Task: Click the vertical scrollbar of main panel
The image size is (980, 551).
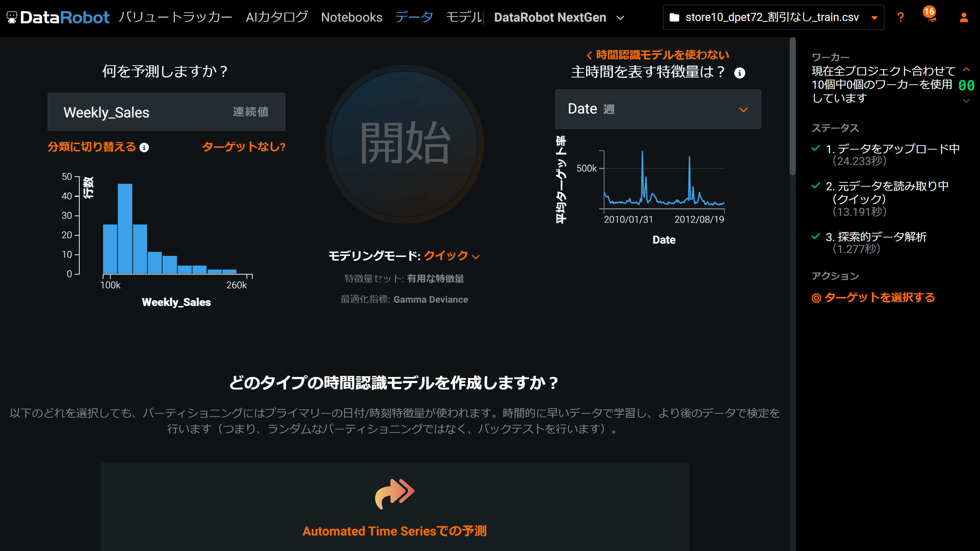Action: coord(793,106)
